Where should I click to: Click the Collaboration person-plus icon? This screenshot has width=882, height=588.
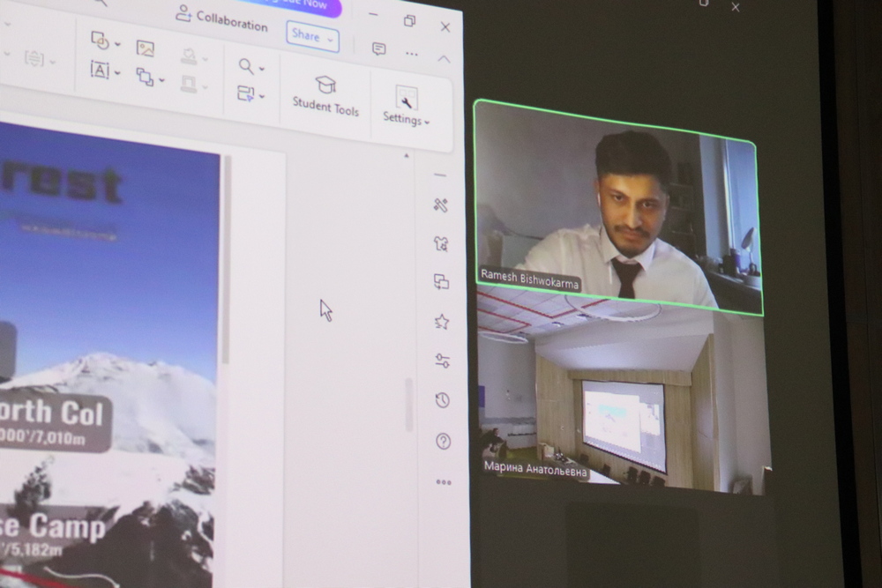(183, 13)
